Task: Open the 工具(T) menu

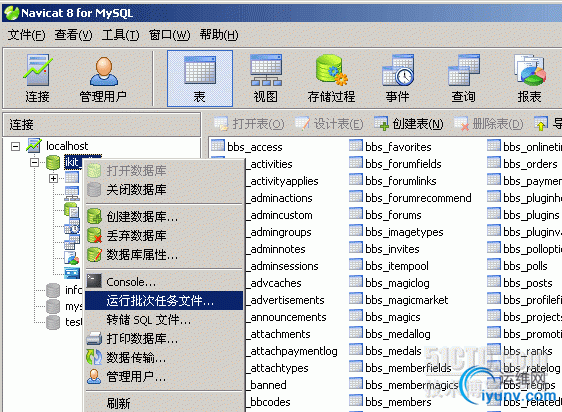Action: tap(120, 35)
